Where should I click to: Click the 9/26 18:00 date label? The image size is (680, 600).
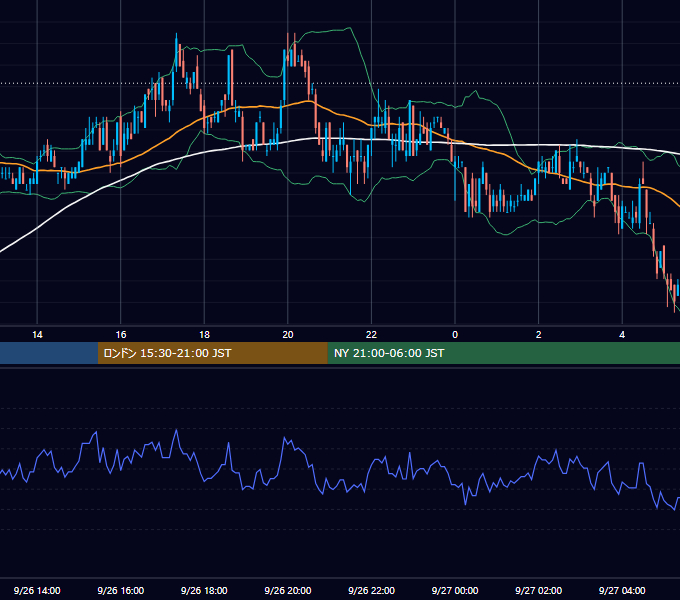coord(204,590)
